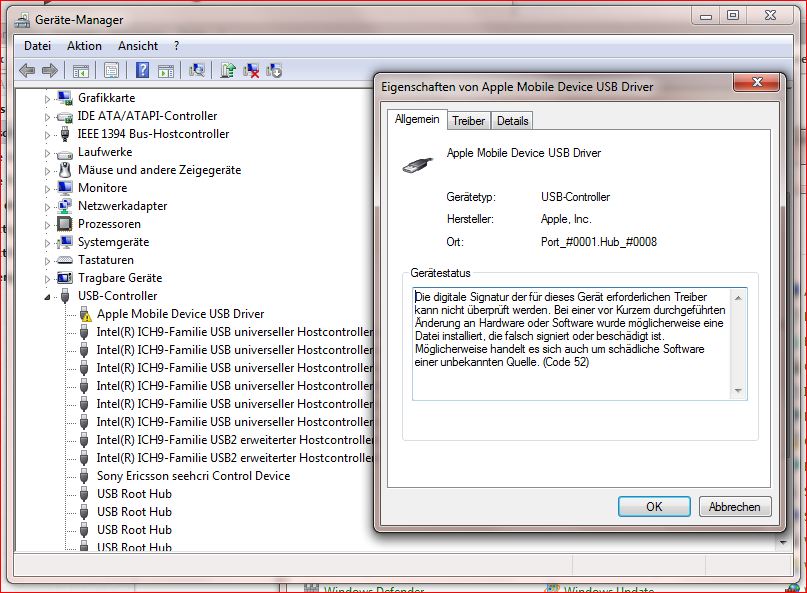Select Sony Ericsson seehcri Control Device
This screenshot has width=807, height=593.
point(194,476)
